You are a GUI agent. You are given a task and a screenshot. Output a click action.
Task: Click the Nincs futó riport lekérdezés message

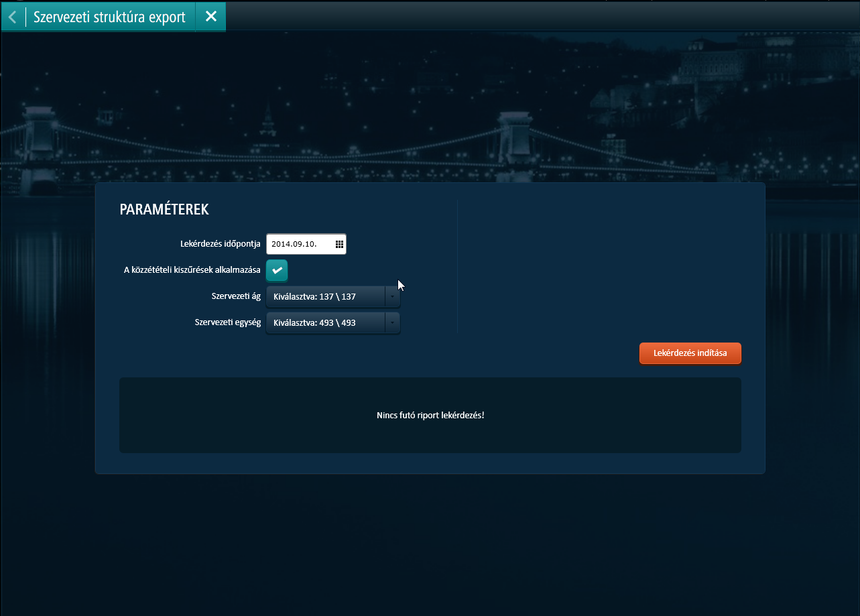430,415
